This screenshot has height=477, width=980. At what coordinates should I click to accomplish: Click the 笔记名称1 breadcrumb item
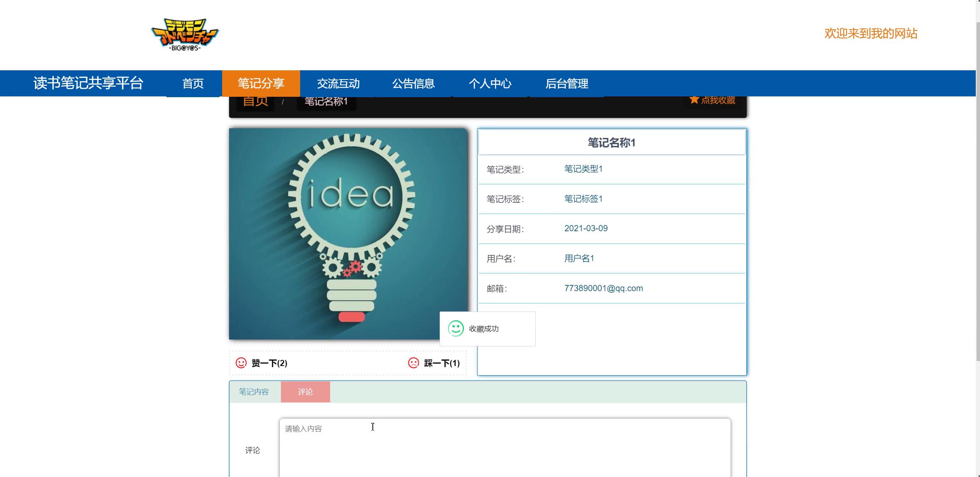click(x=326, y=103)
